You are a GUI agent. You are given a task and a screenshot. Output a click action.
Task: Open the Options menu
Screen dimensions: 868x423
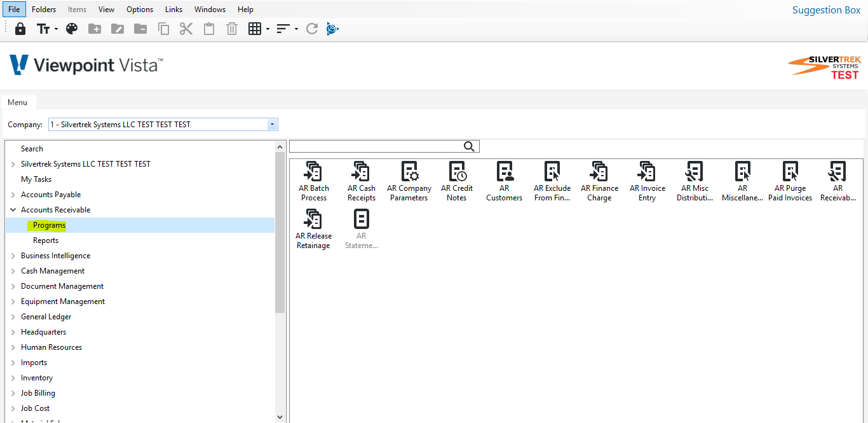(x=140, y=10)
